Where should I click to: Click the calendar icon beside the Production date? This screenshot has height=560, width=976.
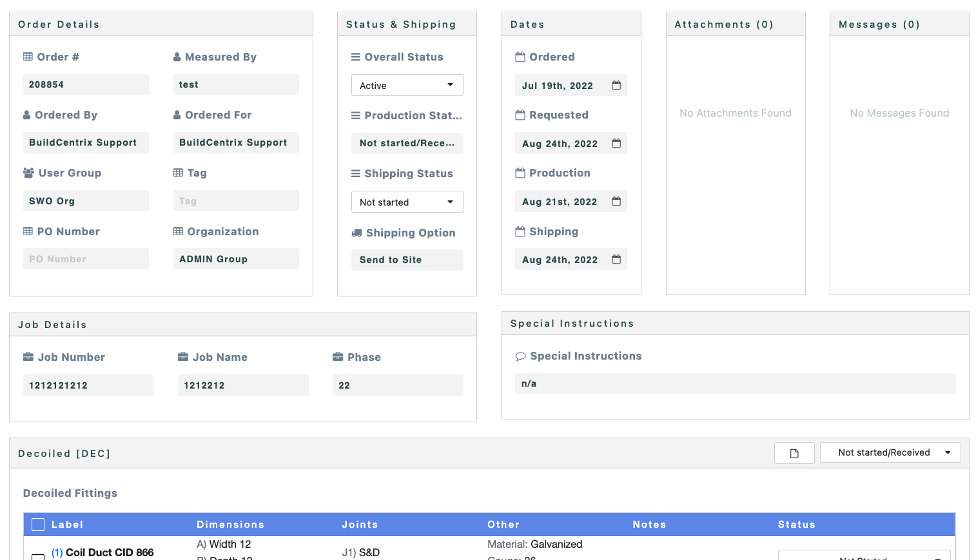click(x=616, y=200)
